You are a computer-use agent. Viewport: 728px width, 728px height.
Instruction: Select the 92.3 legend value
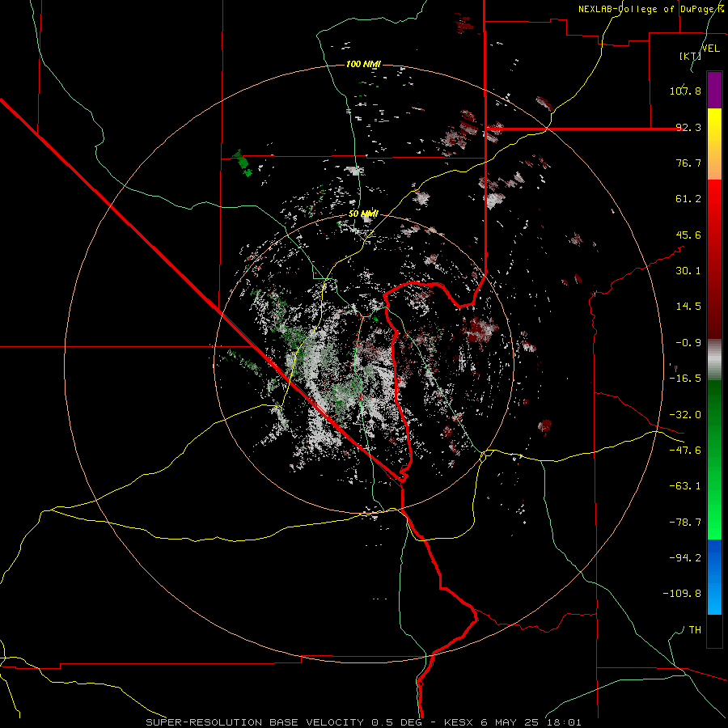(x=688, y=127)
